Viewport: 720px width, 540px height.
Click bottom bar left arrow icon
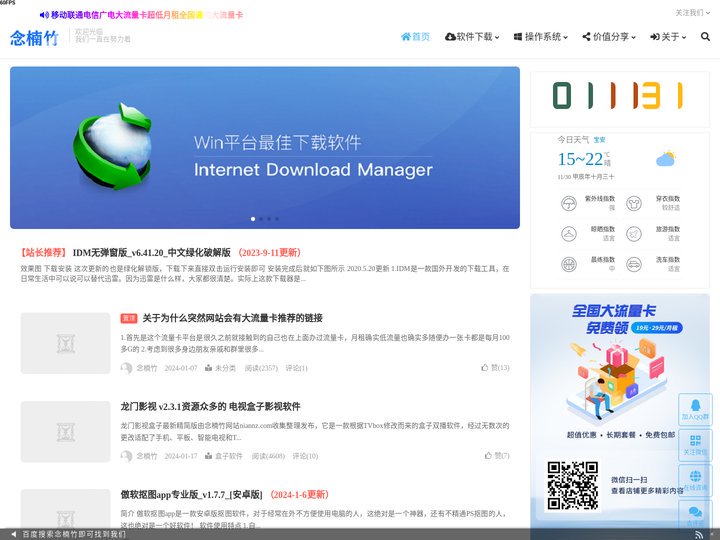14,534
